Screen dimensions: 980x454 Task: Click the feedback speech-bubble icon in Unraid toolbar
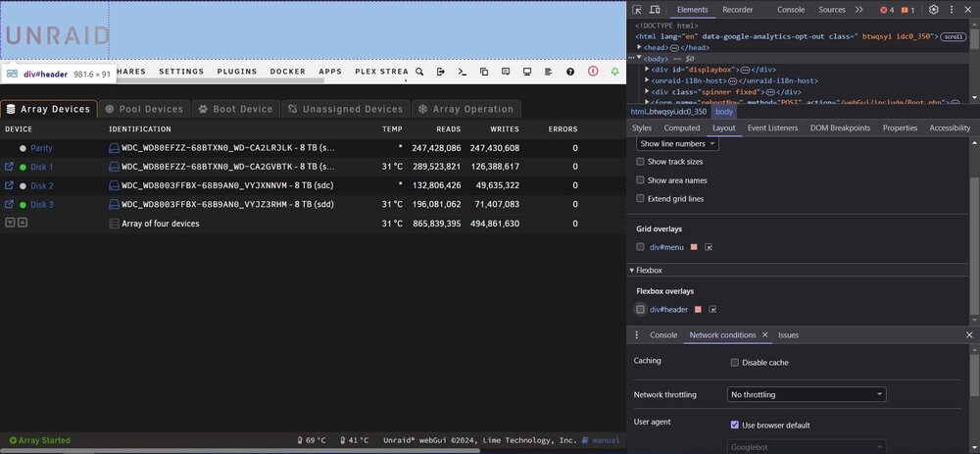506,72
